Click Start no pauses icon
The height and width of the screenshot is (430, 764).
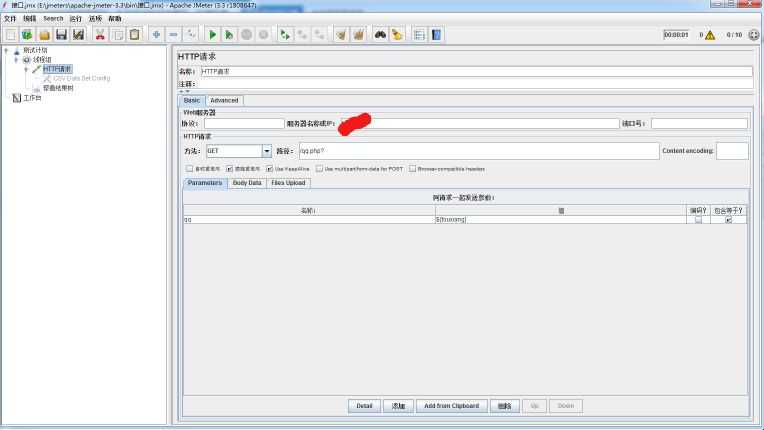(229, 35)
